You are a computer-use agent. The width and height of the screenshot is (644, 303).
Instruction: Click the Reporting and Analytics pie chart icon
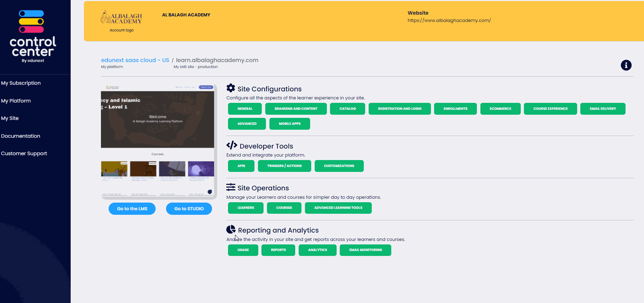pyautogui.click(x=231, y=229)
